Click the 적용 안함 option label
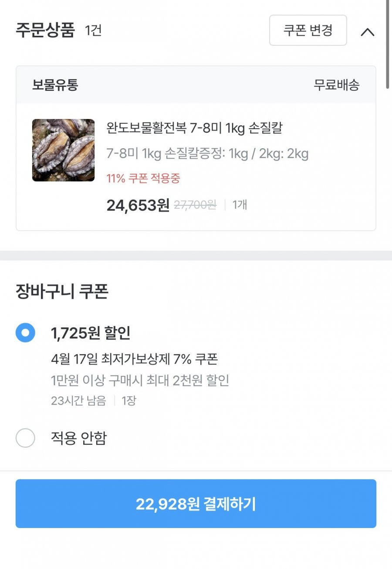Screen dimensions: 392x569 point(79,438)
